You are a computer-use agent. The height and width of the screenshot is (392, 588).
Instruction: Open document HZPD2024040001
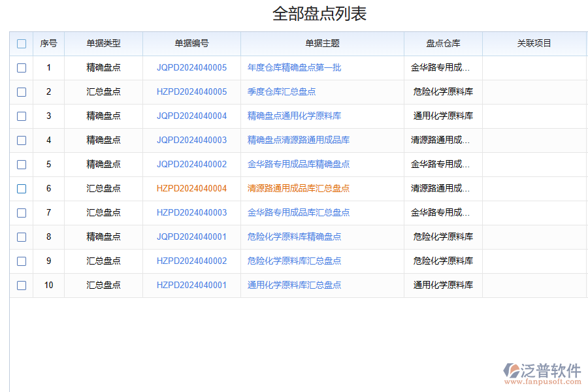point(191,285)
